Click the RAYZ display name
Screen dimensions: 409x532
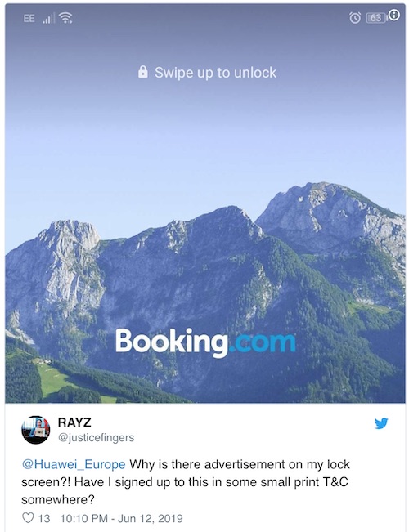point(74,422)
